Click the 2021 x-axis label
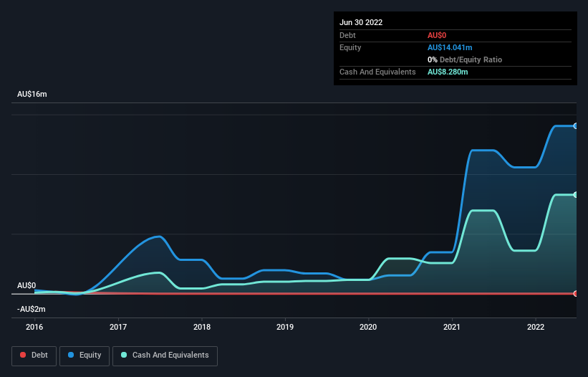 pos(452,327)
